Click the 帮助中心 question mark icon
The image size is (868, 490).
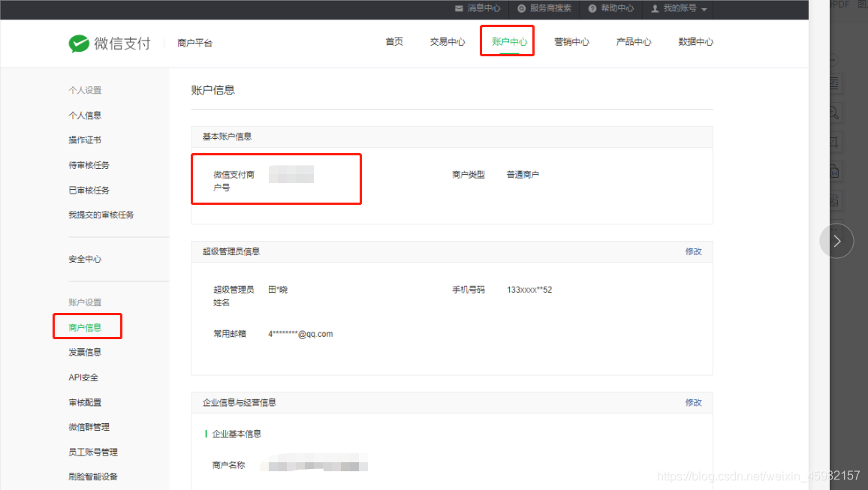click(x=592, y=9)
